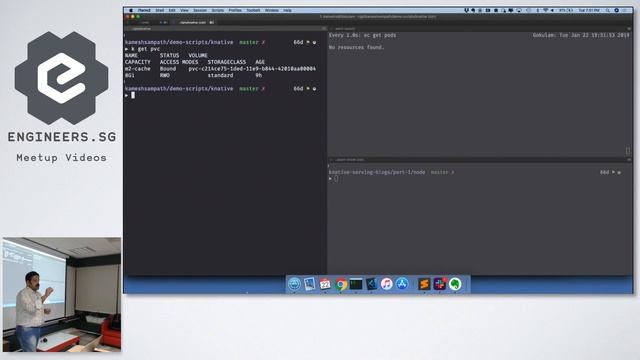Click the menu bar clock showing Tue 7:51 PM
The width and height of the screenshot is (640, 360).
tap(589, 10)
